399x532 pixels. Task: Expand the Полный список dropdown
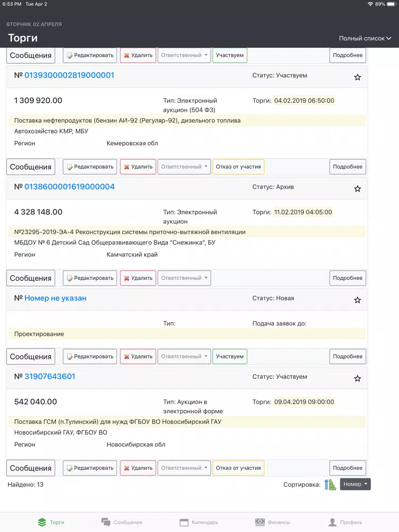pyautogui.click(x=365, y=38)
